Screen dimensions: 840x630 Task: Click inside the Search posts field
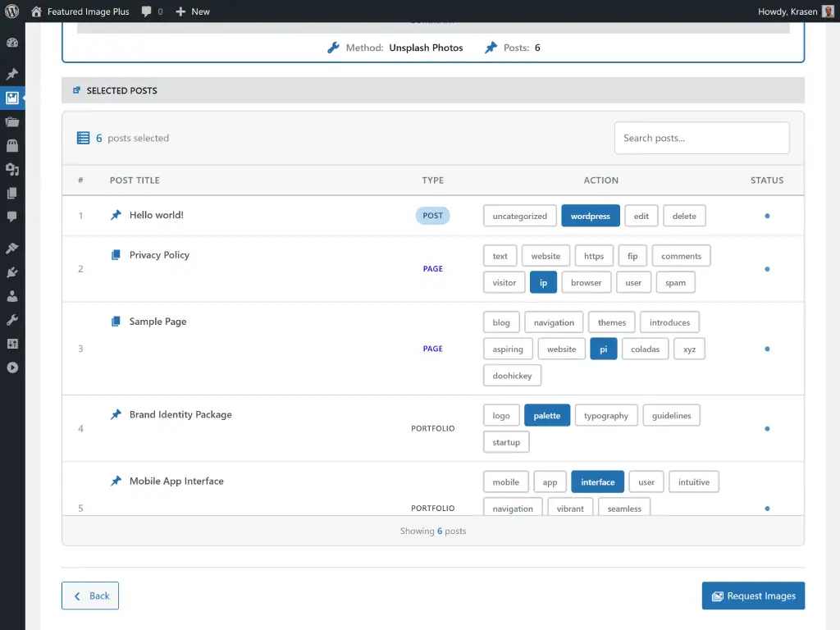tap(701, 138)
